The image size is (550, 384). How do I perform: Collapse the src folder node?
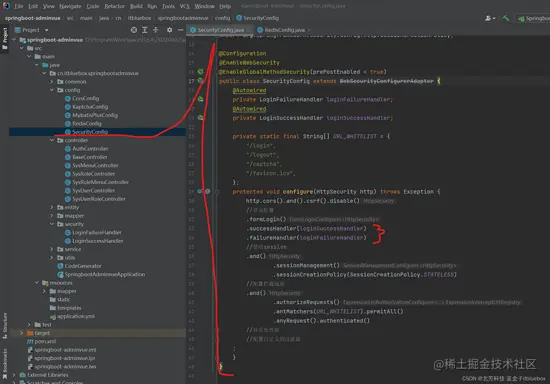(22, 48)
